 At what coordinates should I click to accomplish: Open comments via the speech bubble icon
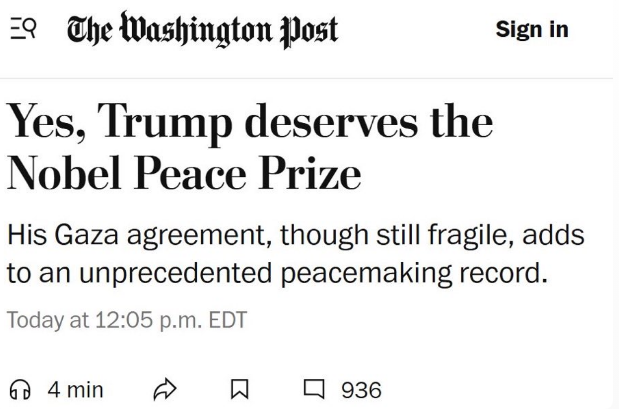tap(316, 389)
